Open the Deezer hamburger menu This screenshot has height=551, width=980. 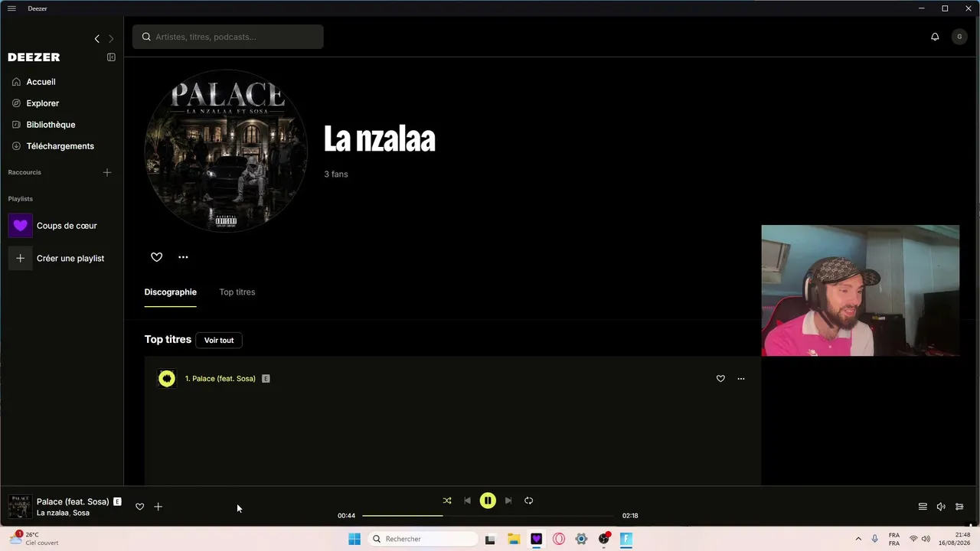pyautogui.click(x=11, y=8)
